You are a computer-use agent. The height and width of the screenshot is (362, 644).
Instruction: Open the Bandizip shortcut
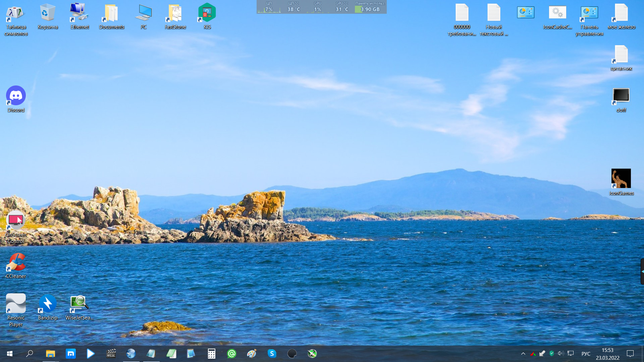coord(48,304)
